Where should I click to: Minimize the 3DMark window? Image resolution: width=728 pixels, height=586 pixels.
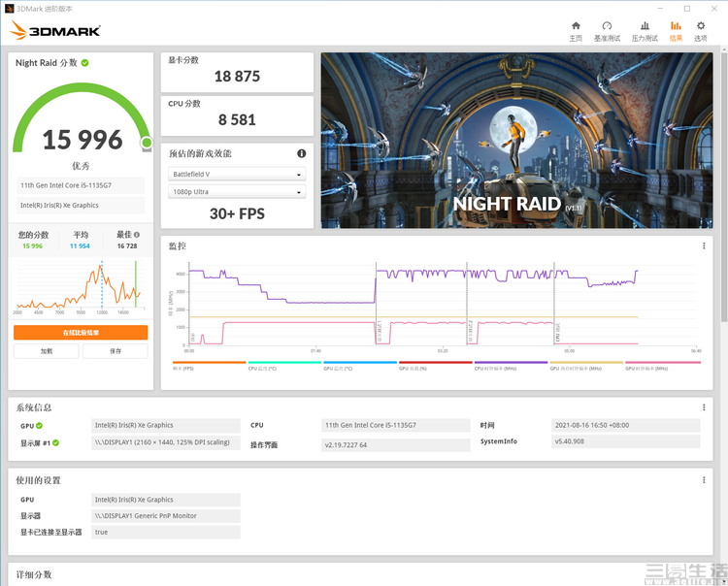pos(661,9)
